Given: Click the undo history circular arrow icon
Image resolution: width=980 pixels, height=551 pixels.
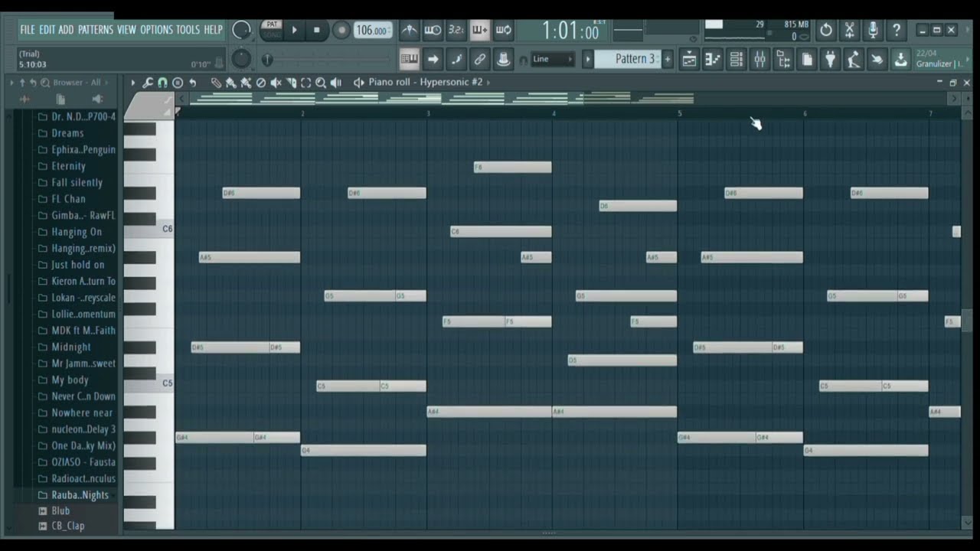Looking at the screenshot, I should [825, 30].
